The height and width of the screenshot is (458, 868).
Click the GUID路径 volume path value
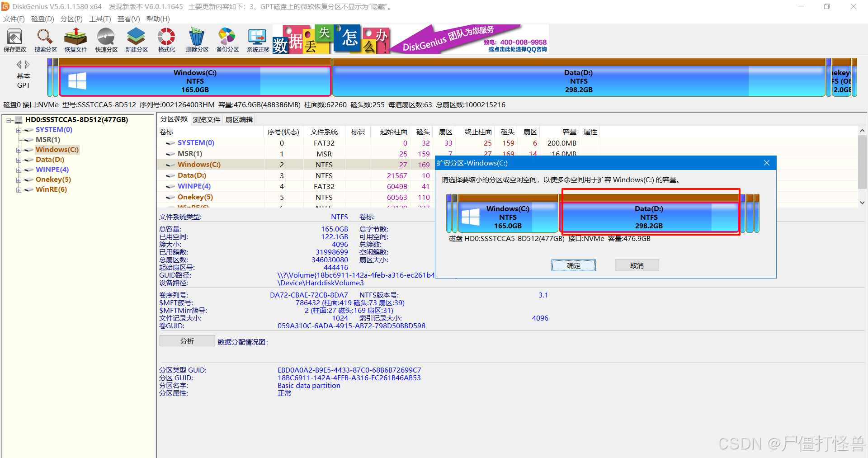(356, 275)
